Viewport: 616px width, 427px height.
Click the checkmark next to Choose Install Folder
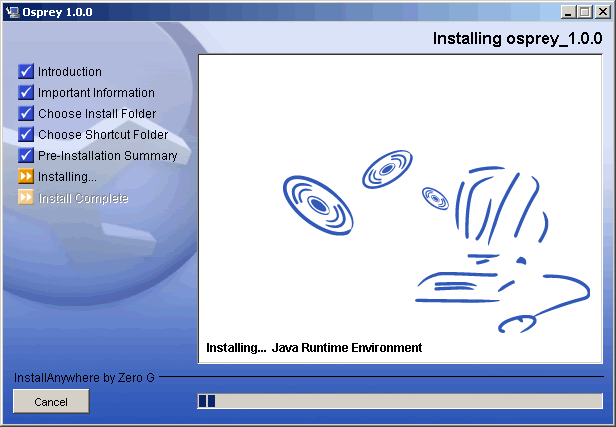tap(26, 114)
